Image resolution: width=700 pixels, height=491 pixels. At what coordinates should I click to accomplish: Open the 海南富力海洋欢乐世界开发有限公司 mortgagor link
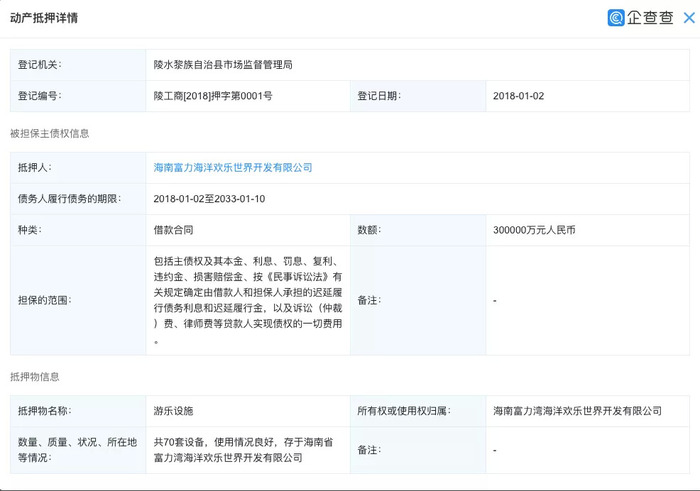(x=233, y=167)
